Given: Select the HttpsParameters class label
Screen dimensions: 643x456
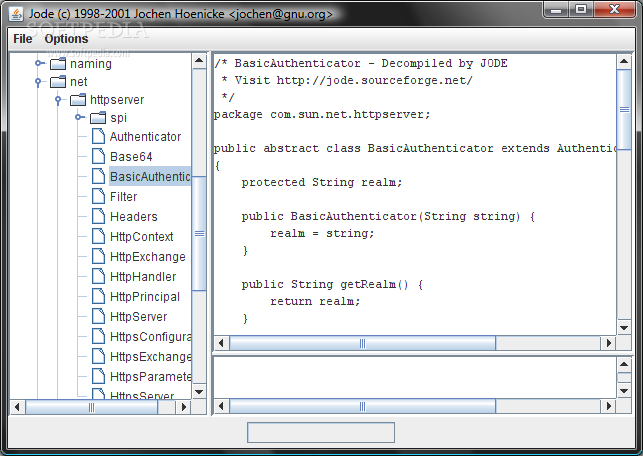Looking at the screenshot, I should point(150,376).
